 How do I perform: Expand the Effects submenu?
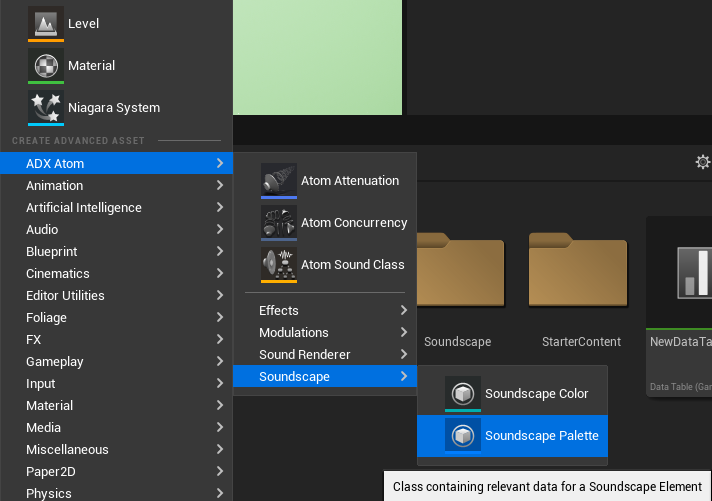click(x=325, y=311)
